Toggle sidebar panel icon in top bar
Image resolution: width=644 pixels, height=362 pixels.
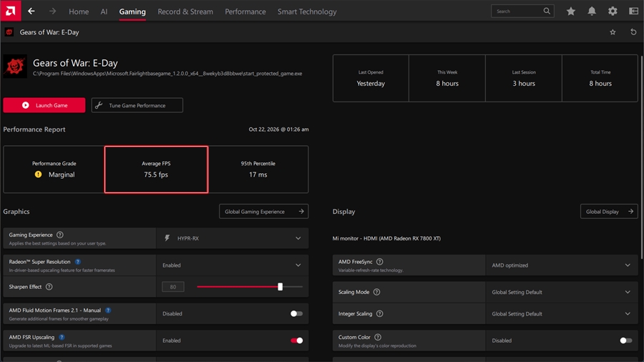click(x=633, y=11)
